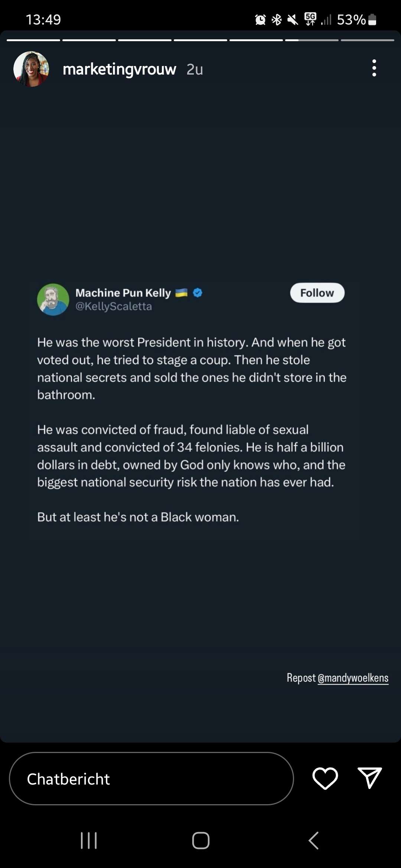Screen dimensions: 401x868
Task: Tap the marketingvrouw username
Action: point(119,69)
